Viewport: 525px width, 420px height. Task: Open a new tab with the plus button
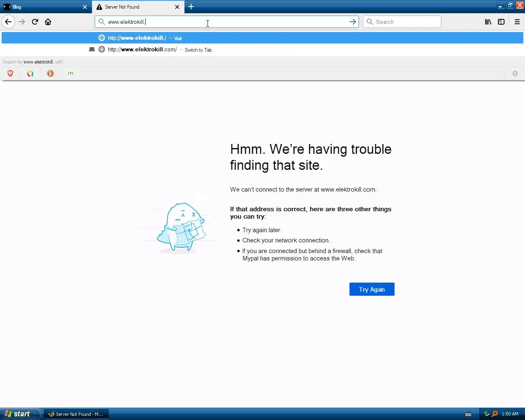pos(191,7)
